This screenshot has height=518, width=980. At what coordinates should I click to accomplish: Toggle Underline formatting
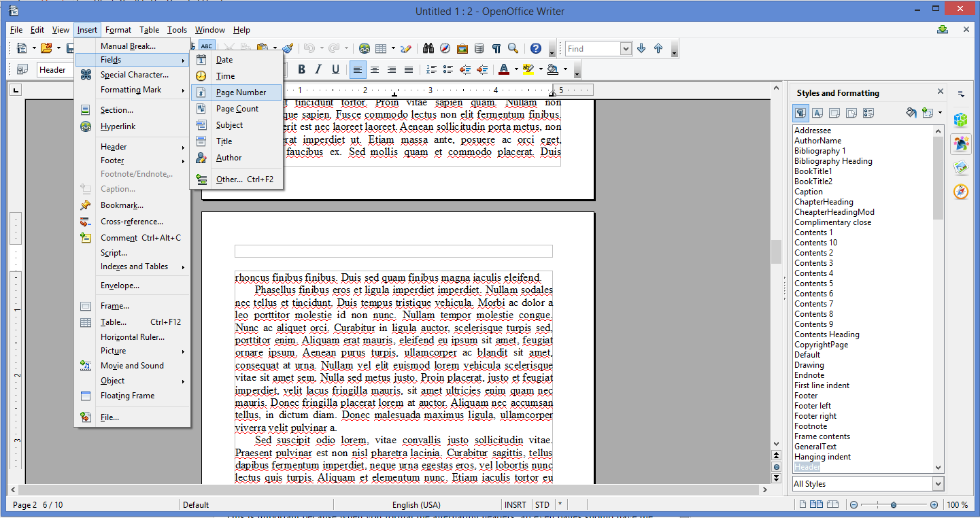point(335,69)
